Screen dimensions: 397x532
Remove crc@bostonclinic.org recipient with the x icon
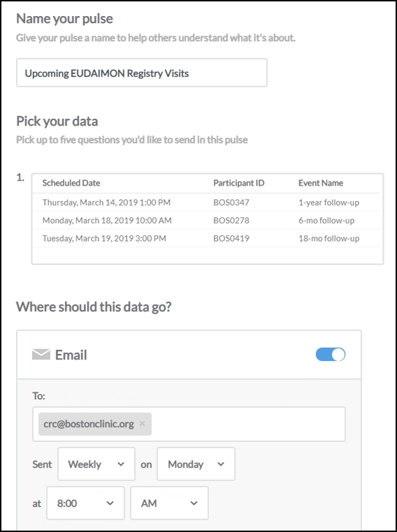143,423
